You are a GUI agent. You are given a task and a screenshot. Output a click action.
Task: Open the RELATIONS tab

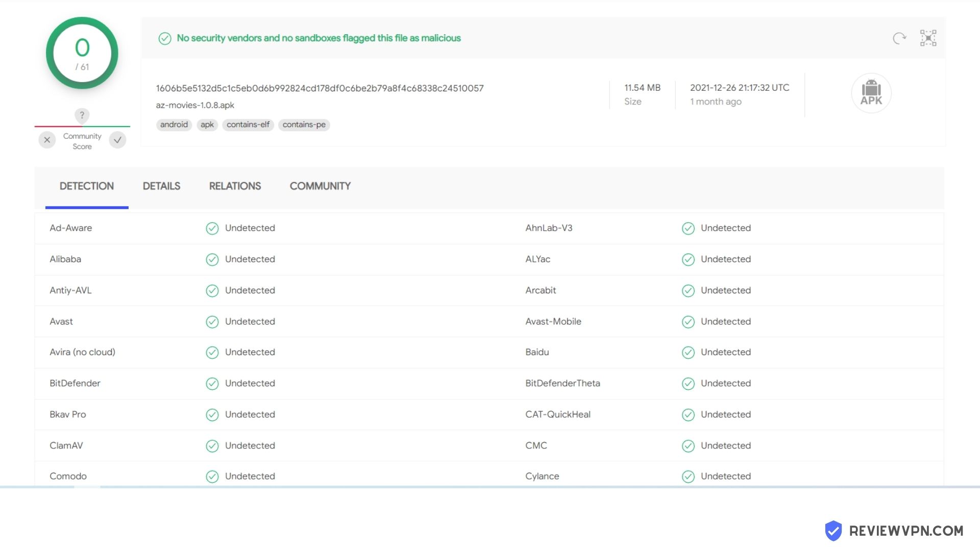pos(235,186)
